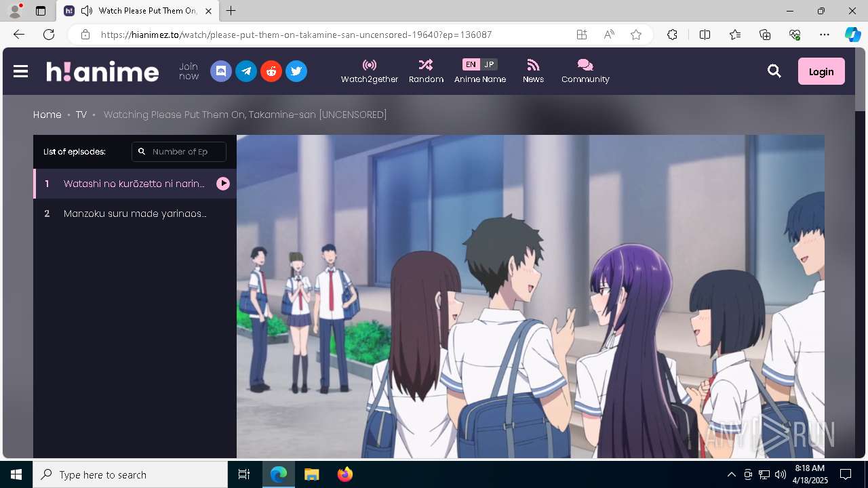The height and width of the screenshot is (488, 868).
Task: Open the Discord join icon
Action: coord(221,71)
